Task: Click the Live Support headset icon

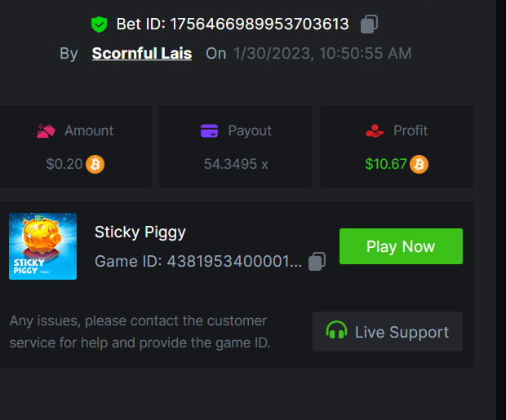Action: point(336,331)
